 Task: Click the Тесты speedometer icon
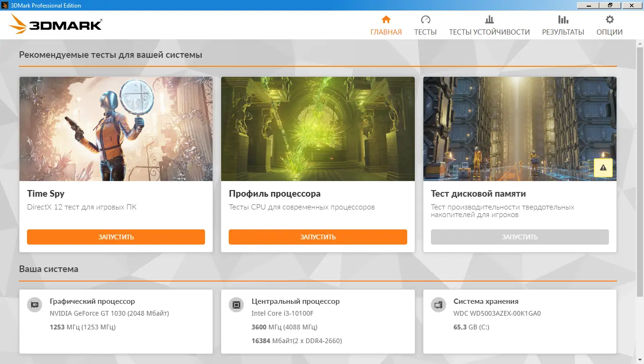(x=425, y=19)
